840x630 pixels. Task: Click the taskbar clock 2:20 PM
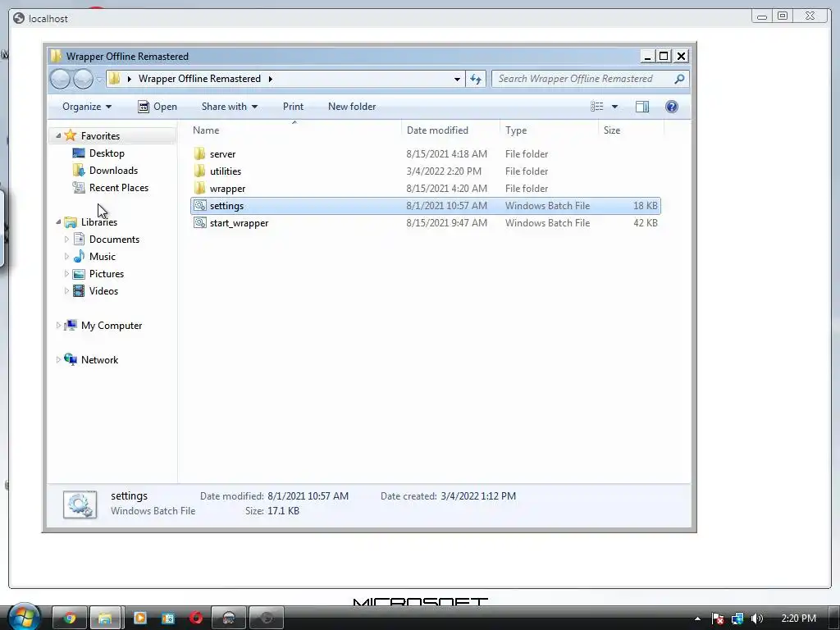[x=799, y=619]
